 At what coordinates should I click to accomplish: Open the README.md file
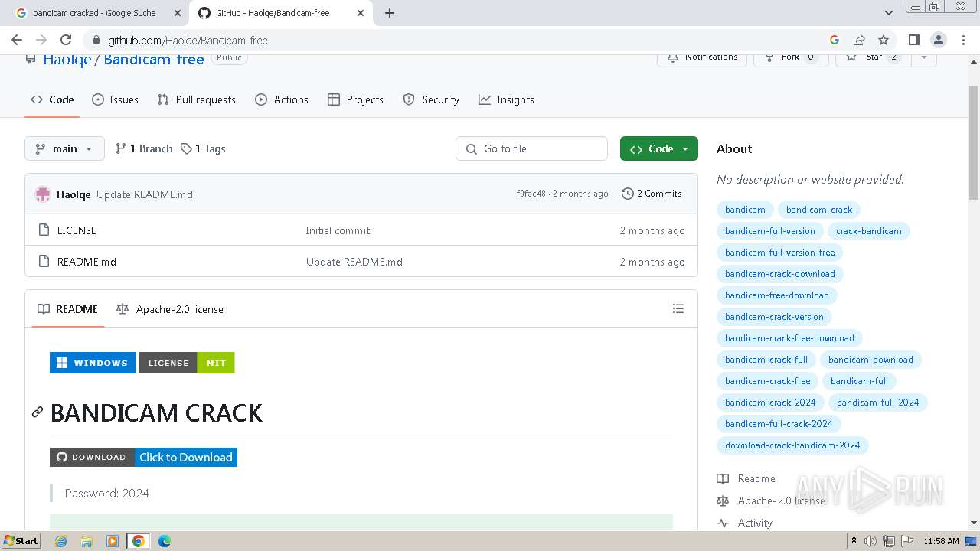87,262
